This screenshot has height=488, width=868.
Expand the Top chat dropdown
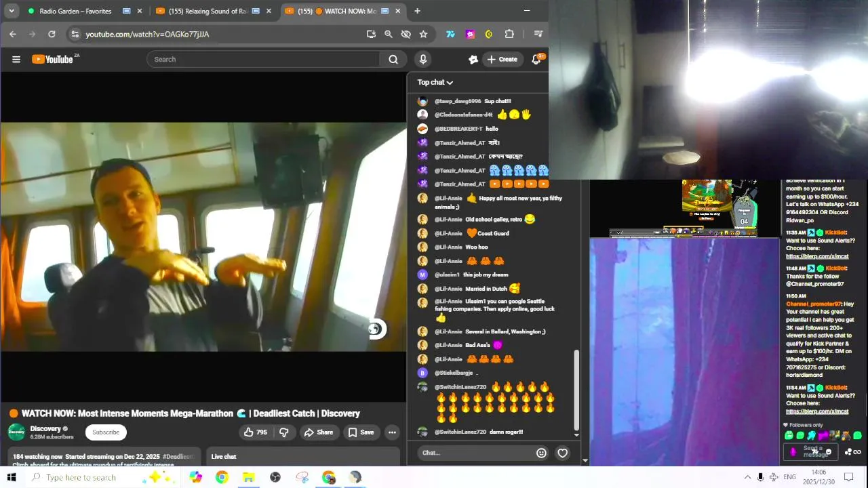pyautogui.click(x=435, y=83)
